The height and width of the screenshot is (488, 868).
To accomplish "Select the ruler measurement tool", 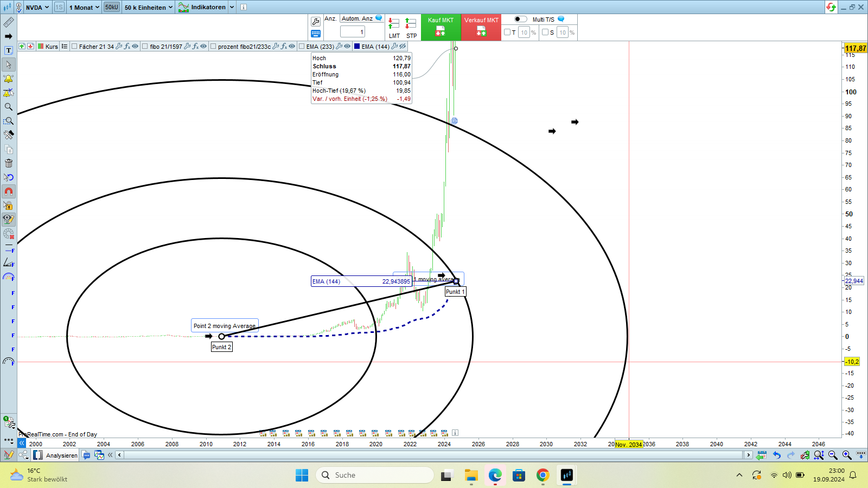I will pyautogui.click(x=9, y=22).
